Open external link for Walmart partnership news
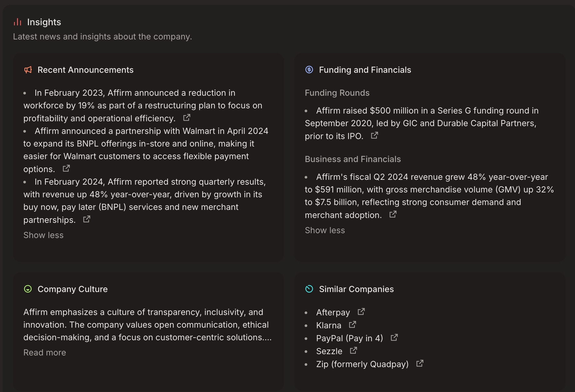 [66, 168]
